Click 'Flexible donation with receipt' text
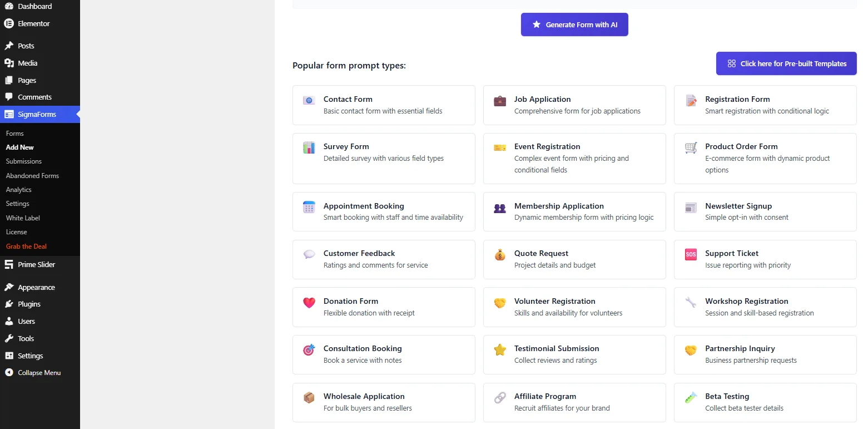The height and width of the screenshot is (429, 868). (x=369, y=313)
